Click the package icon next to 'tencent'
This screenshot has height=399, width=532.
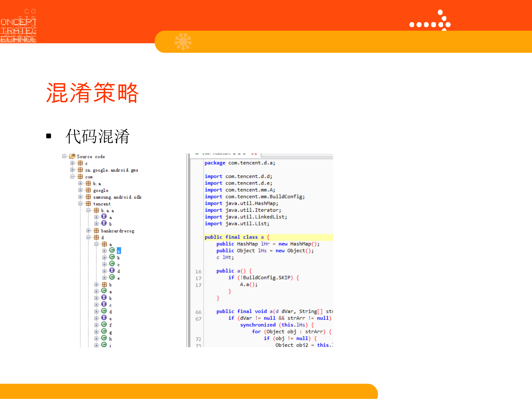[88, 204]
